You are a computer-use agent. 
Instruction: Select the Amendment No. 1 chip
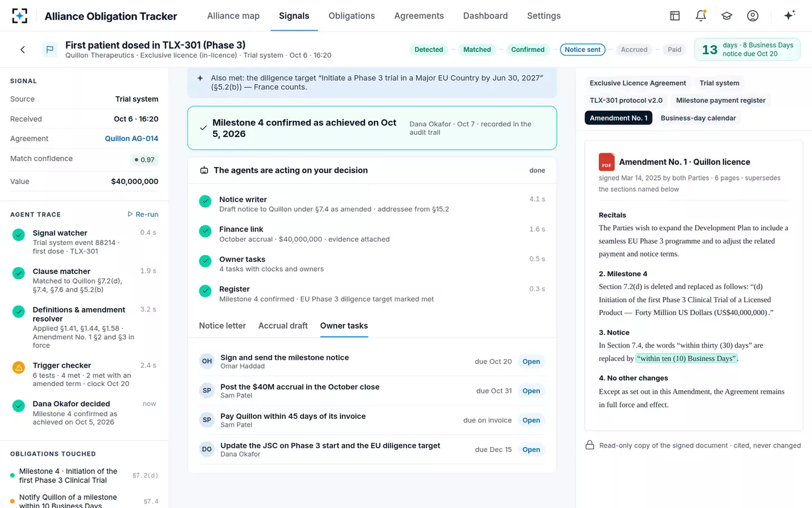tap(619, 118)
